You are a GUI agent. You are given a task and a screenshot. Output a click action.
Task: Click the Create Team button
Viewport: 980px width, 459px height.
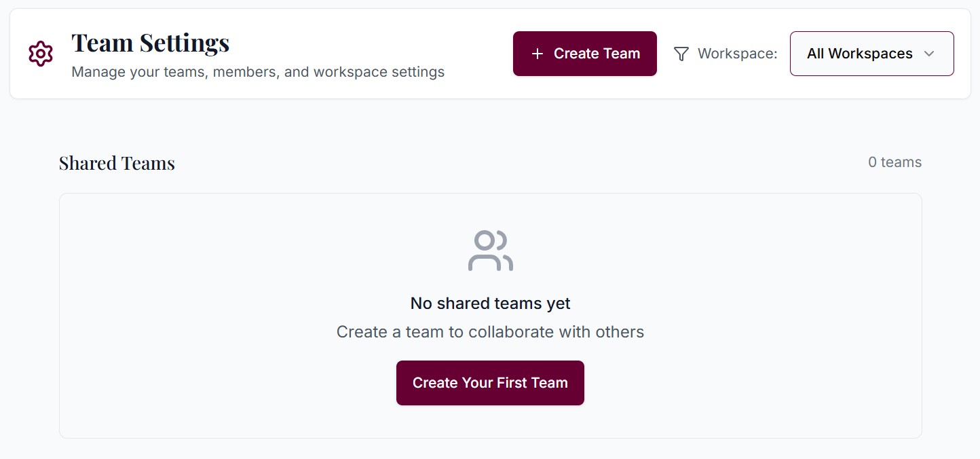click(584, 53)
